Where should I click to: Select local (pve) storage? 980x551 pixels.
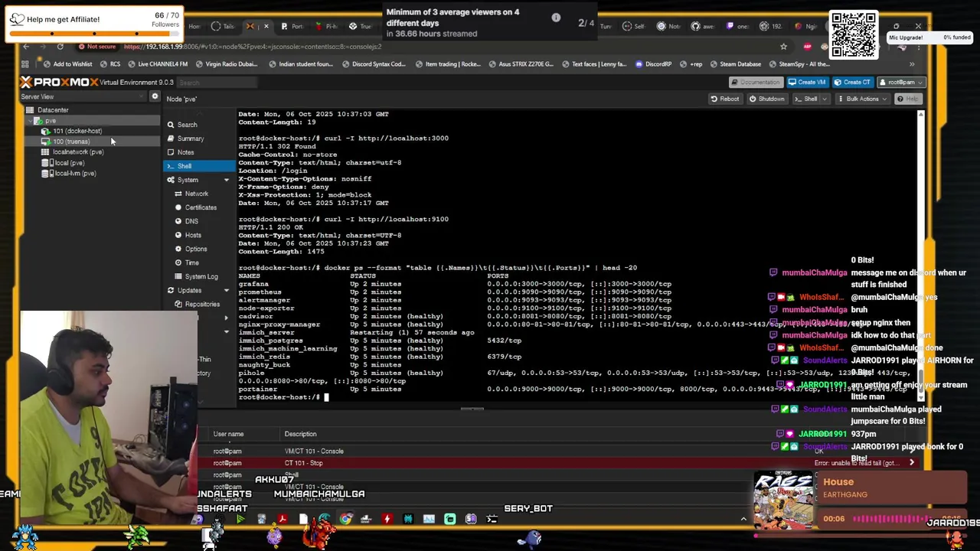[x=68, y=163]
